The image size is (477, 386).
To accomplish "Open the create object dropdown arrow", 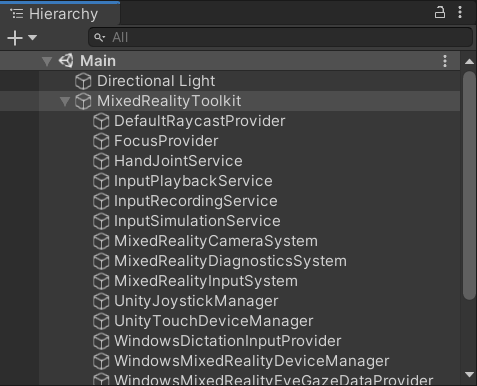I will click(x=32, y=37).
